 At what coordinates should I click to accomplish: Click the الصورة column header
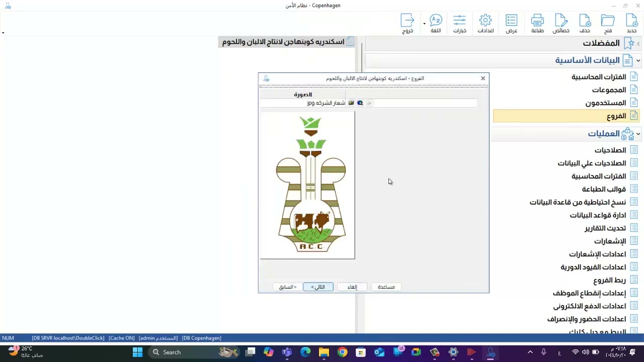pyautogui.click(x=303, y=95)
